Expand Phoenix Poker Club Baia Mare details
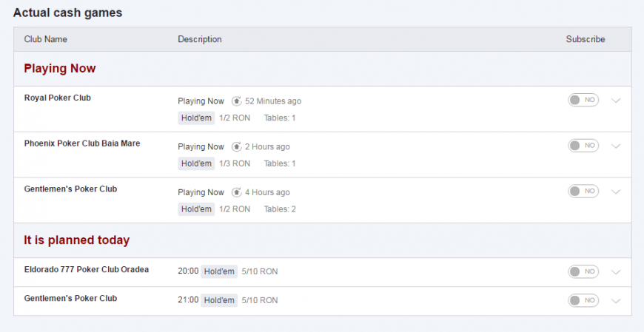Viewport: 644px width, 332px height. (616, 146)
